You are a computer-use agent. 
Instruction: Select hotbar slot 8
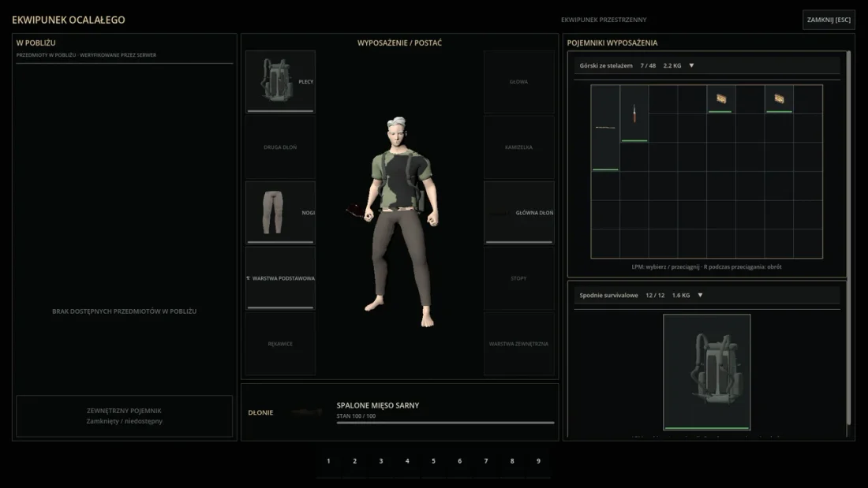pos(512,461)
